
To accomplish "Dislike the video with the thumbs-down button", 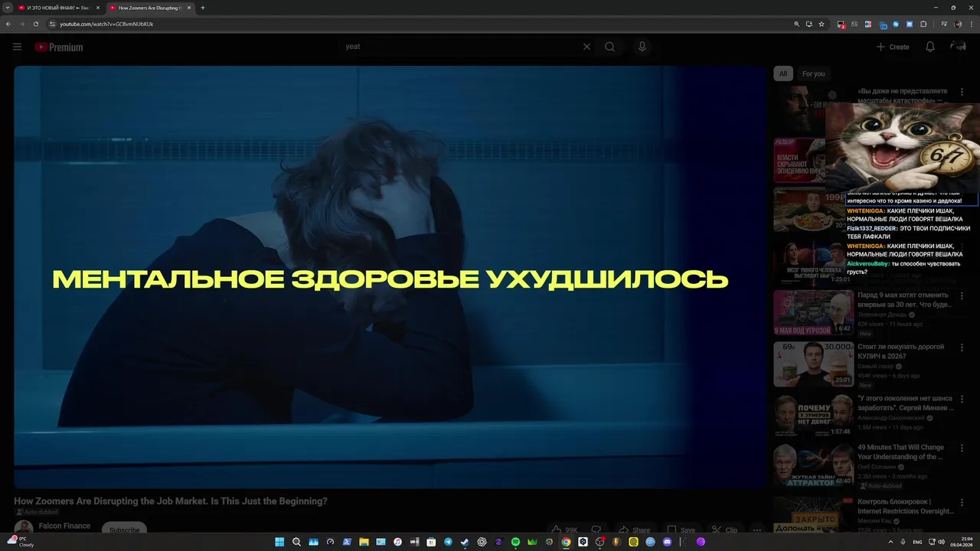I will [x=596, y=530].
